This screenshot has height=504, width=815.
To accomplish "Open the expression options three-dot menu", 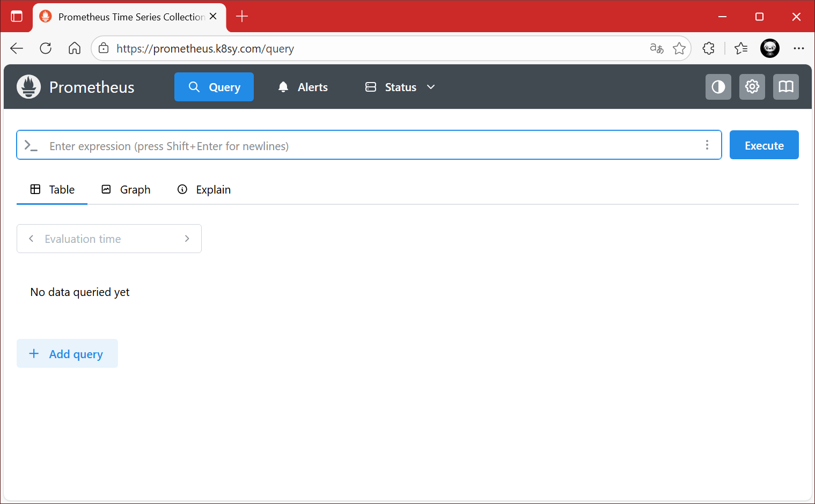I will click(x=707, y=145).
